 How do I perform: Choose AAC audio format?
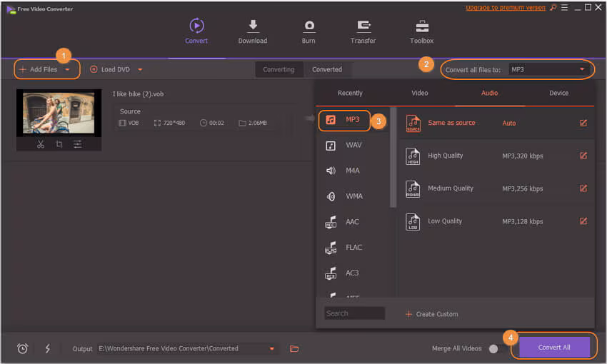click(343, 222)
